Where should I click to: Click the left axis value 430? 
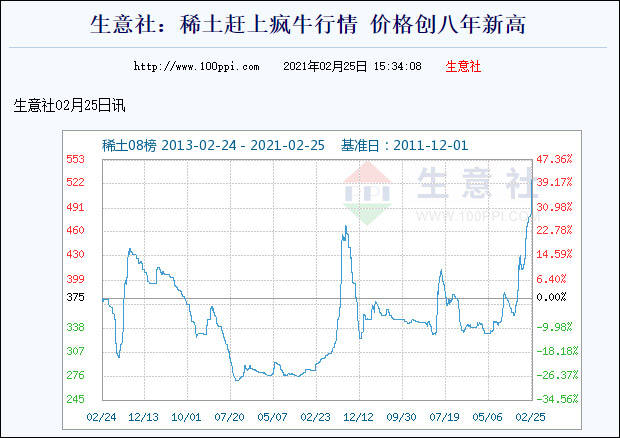coord(75,254)
